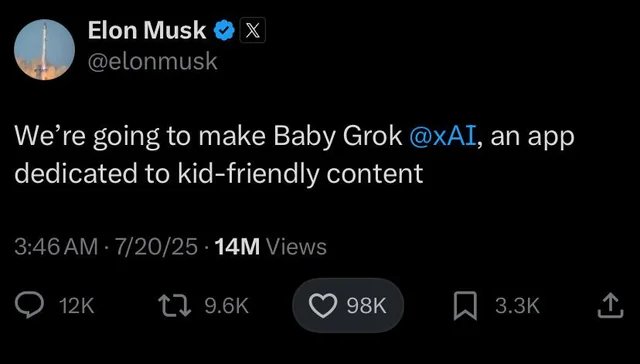The height and width of the screenshot is (364, 640).
Task: Reply using the speech bubble icon
Action: click(29, 305)
